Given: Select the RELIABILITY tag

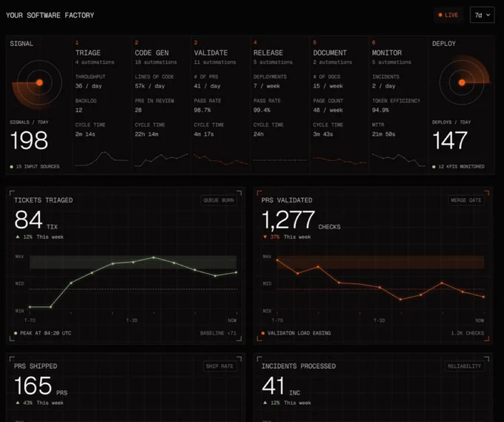Looking at the screenshot, I should click(464, 366).
